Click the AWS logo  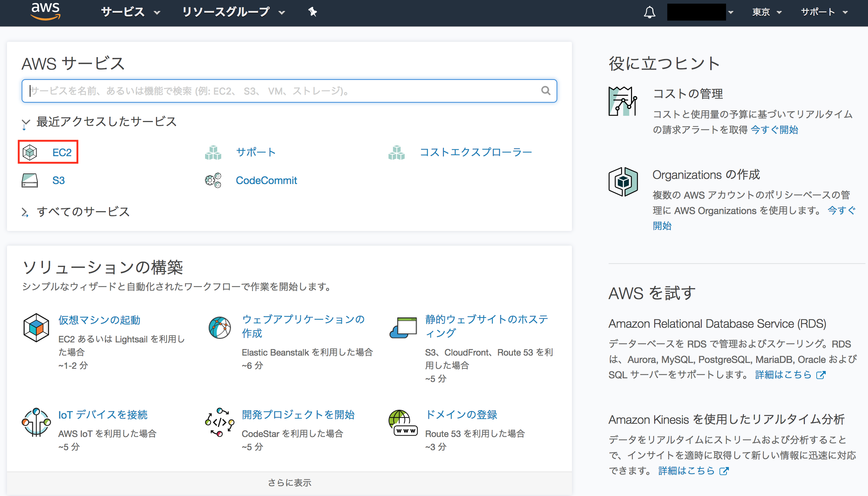click(45, 11)
